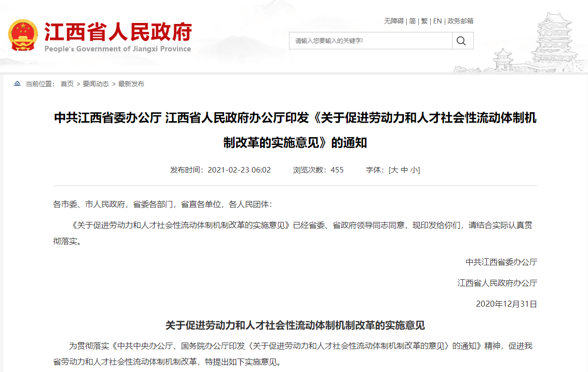588x372 pixels.
Task: Go to 首页 in the breadcrumb
Action: 67,84
